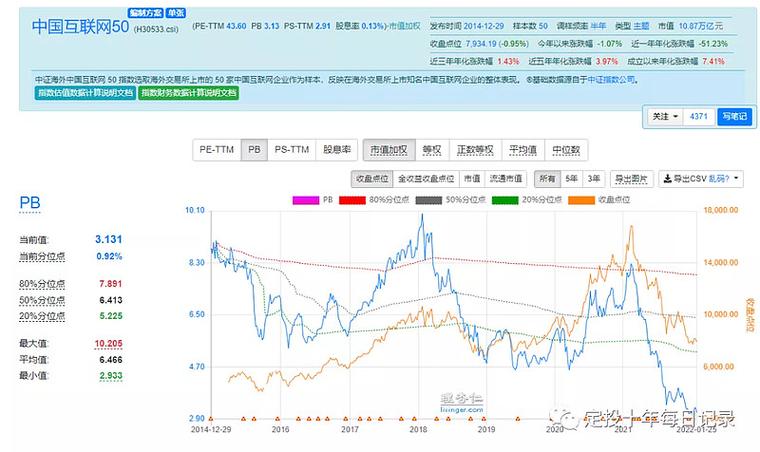
Task: Select the PB metric tab
Action: [x=254, y=150]
